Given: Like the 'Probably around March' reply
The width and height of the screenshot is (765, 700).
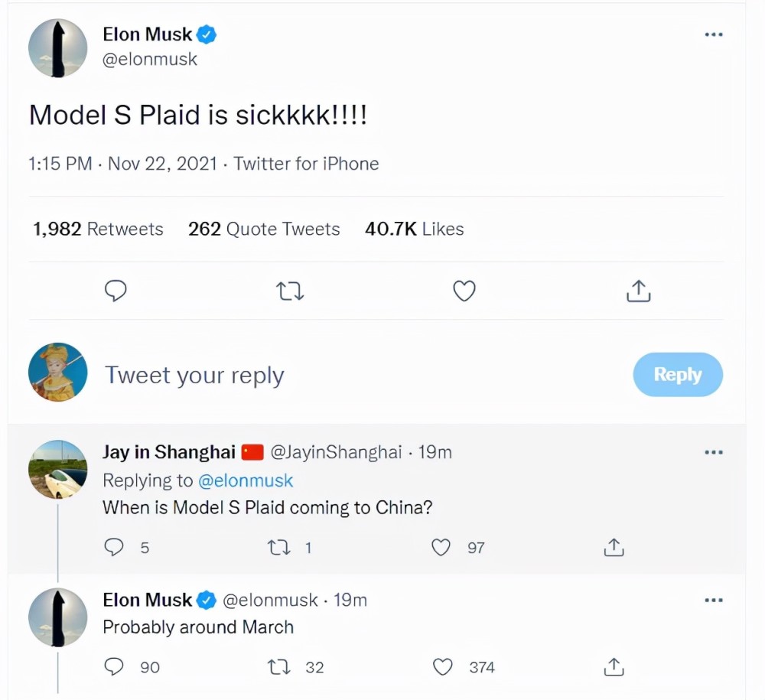Looking at the screenshot, I should [443, 667].
